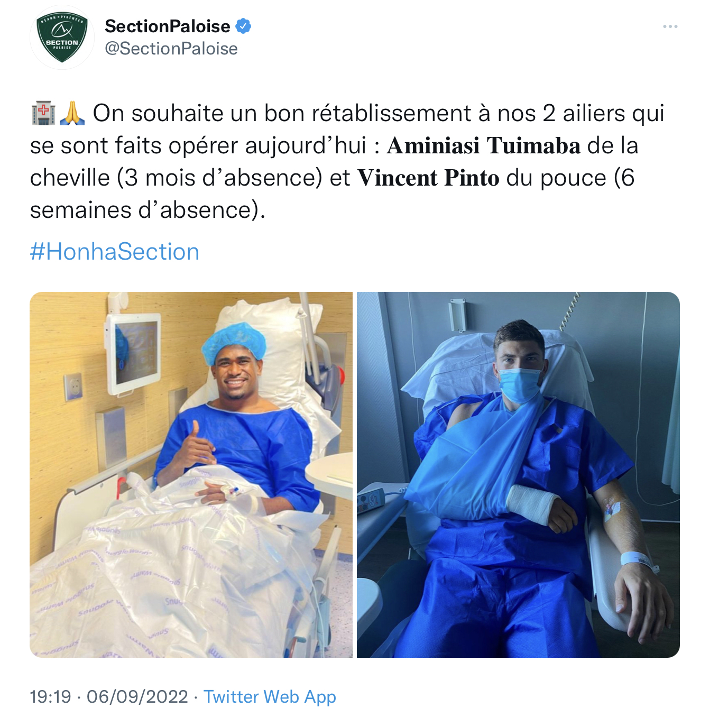Click the blue verified badge

[x=243, y=26]
